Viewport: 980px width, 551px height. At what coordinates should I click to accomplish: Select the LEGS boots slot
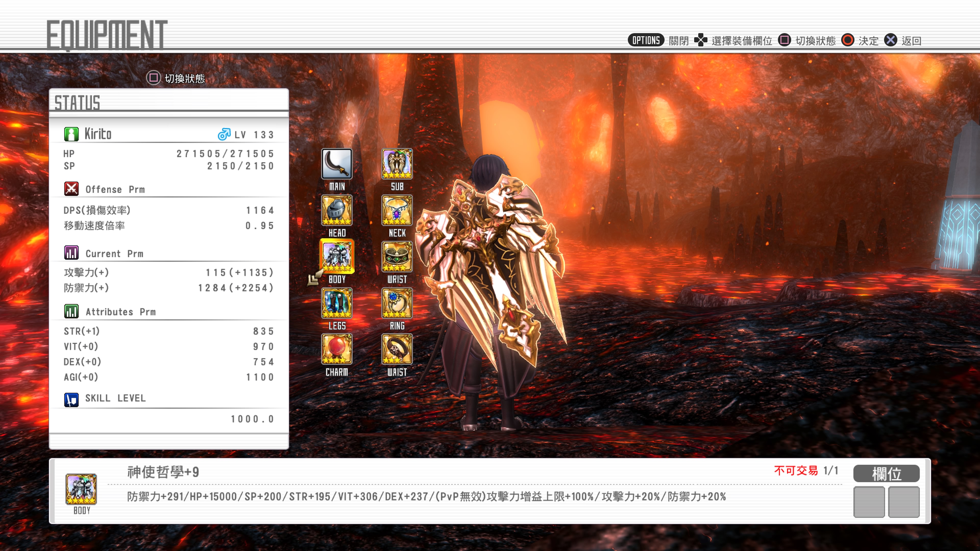[337, 303]
